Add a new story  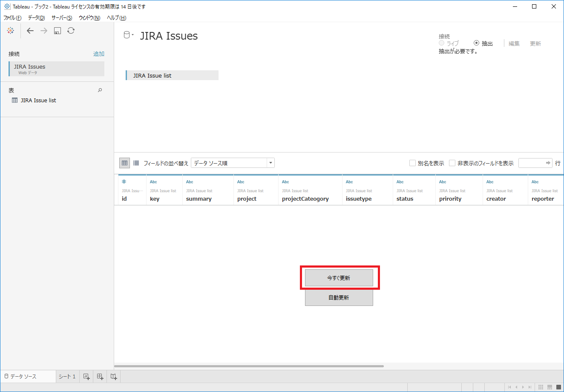(x=114, y=377)
